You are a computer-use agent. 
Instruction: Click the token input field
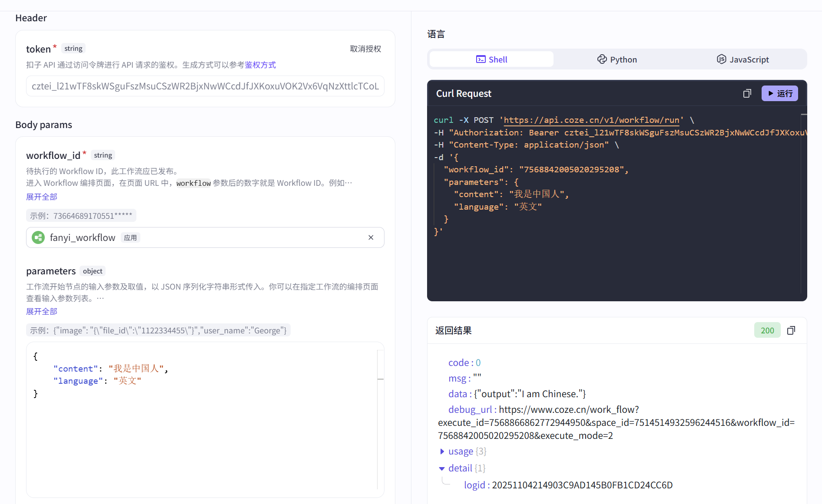point(205,86)
